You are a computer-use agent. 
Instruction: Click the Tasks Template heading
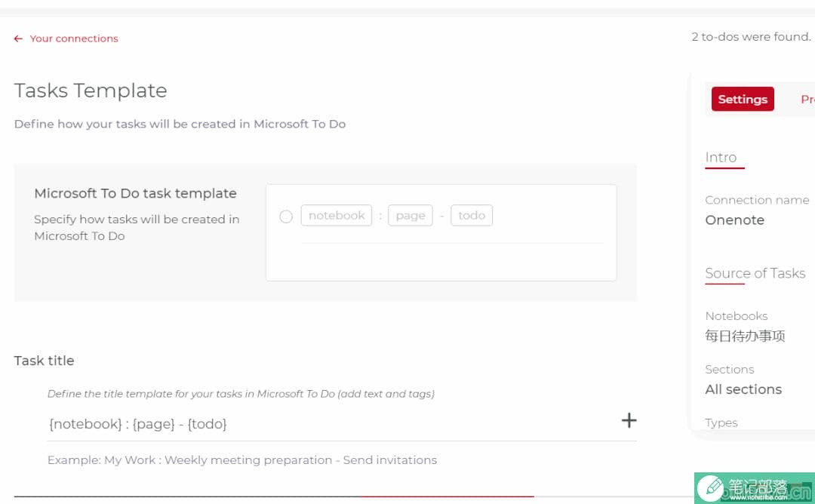[91, 91]
